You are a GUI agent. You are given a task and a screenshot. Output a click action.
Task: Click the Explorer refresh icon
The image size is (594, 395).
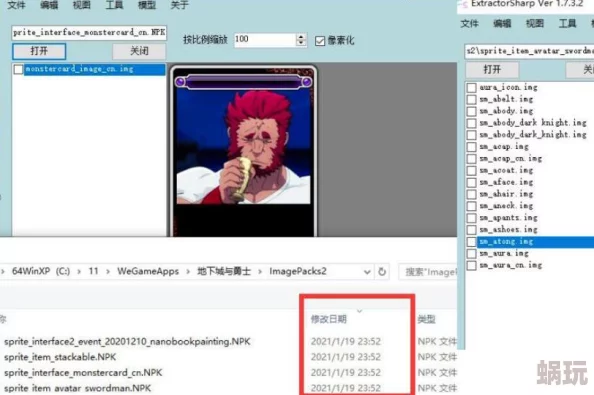click(382, 272)
